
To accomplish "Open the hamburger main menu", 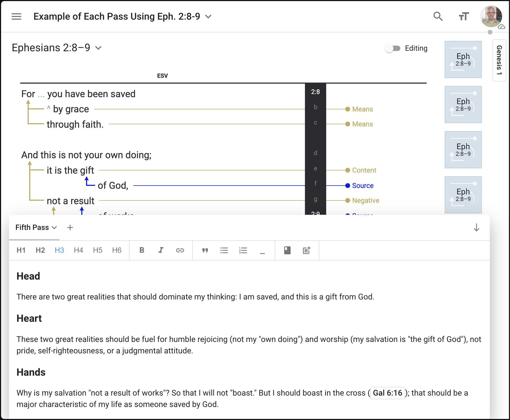I will click(x=16, y=16).
